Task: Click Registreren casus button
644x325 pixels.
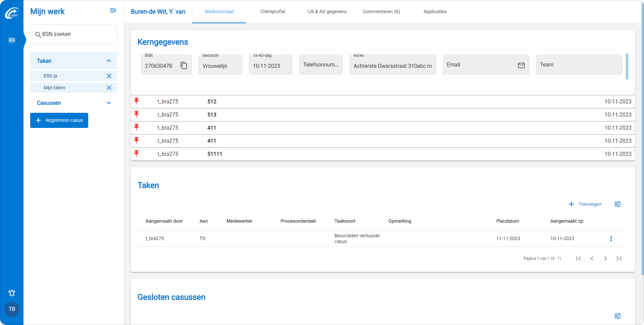Action: 59,120
